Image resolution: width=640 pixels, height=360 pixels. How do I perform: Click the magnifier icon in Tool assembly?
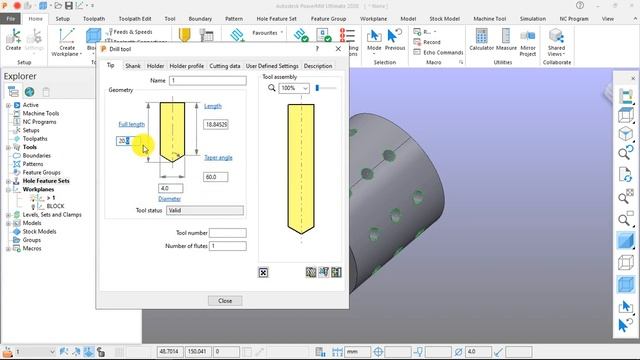271,88
